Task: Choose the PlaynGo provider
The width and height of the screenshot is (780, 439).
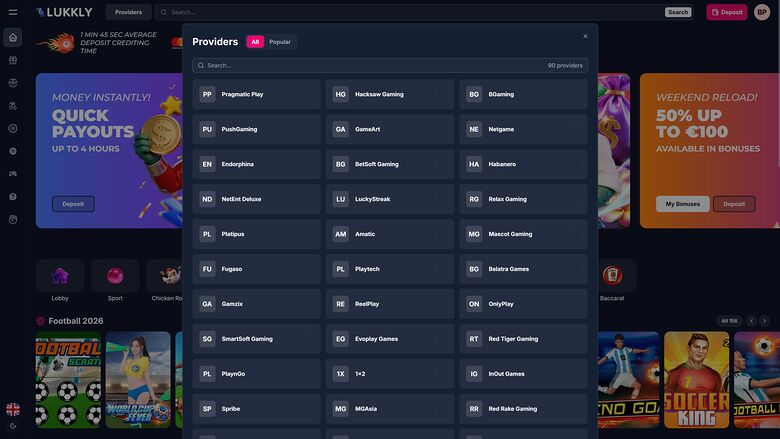Action: (x=257, y=374)
